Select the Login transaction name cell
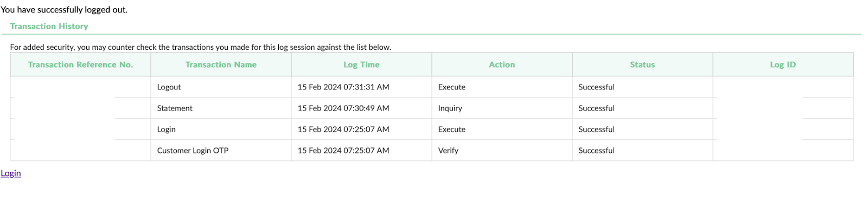Image resolution: width=868 pixels, height=214 pixels. click(221, 129)
